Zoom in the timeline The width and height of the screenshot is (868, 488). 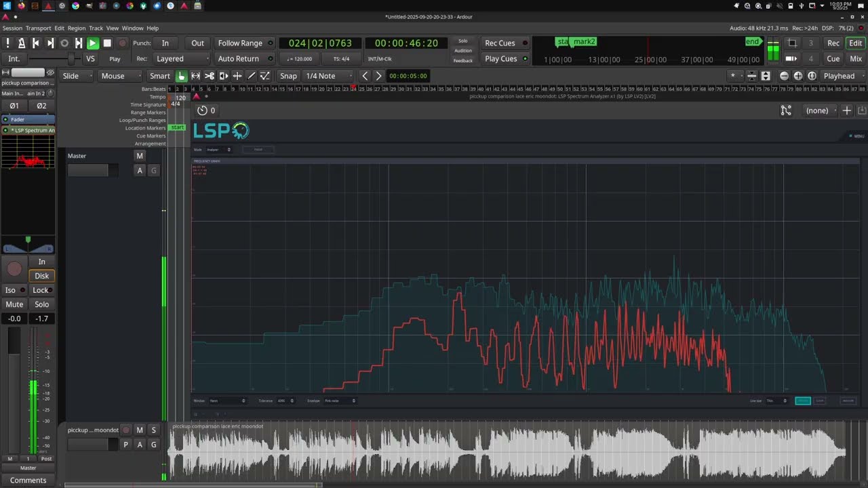(798, 76)
